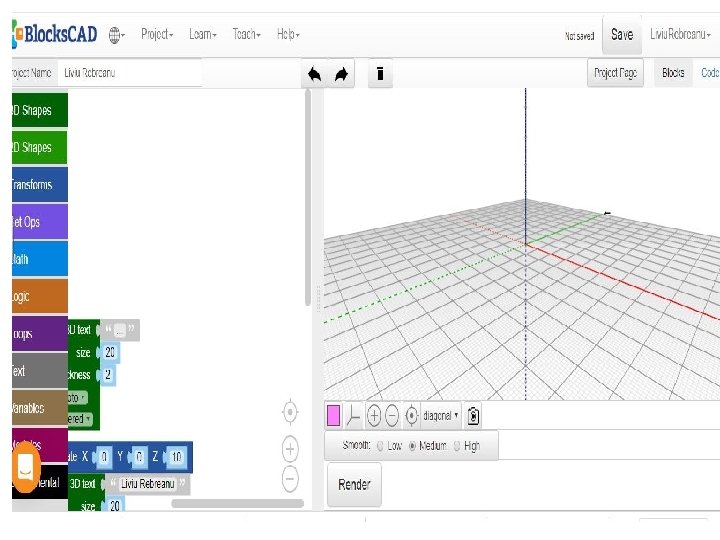Click the thickness value 2 field
Image resolution: width=720 pixels, height=540 pixels.
(107, 375)
